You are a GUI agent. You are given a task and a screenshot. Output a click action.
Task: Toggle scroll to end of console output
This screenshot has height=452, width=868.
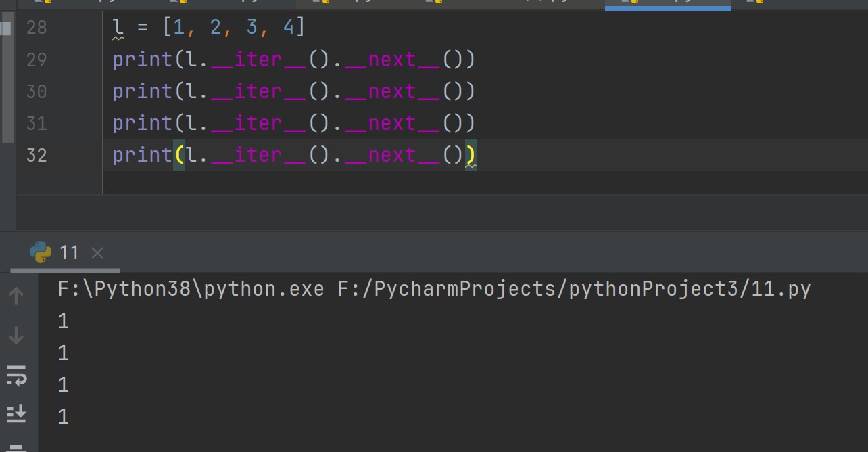(16, 413)
